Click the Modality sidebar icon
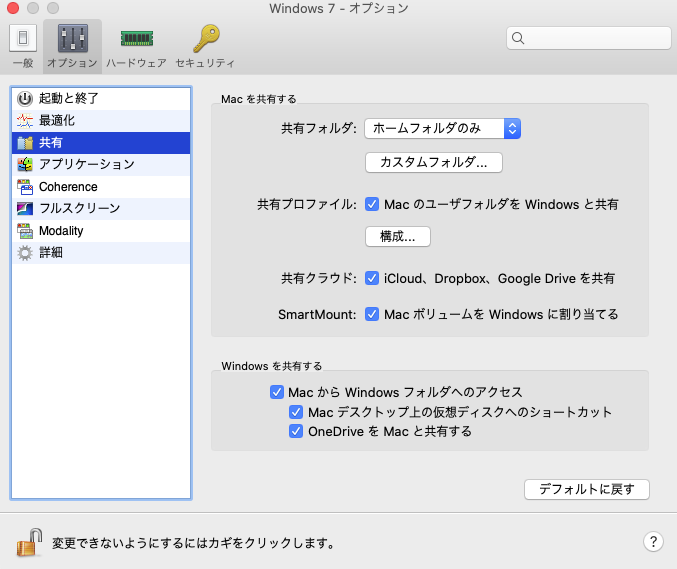677x569 pixels. pos(25,231)
